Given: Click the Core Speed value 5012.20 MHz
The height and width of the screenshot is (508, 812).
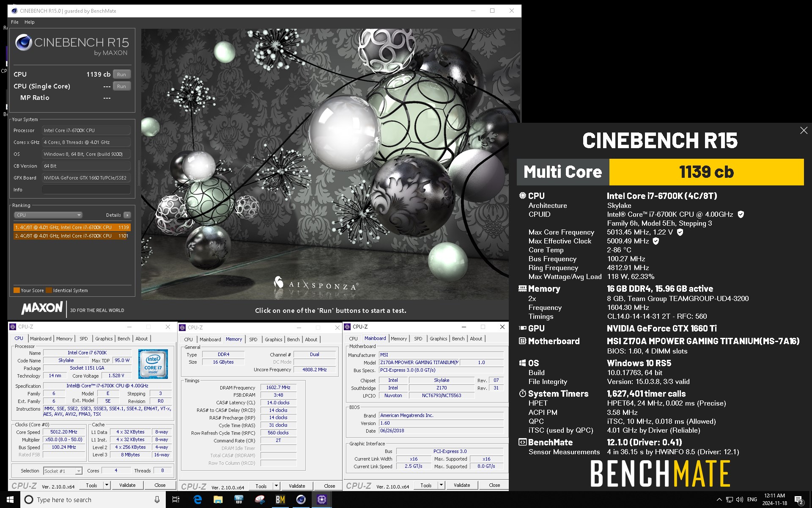Looking at the screenshot, I should pyautogui.click(x=64, y=432).
